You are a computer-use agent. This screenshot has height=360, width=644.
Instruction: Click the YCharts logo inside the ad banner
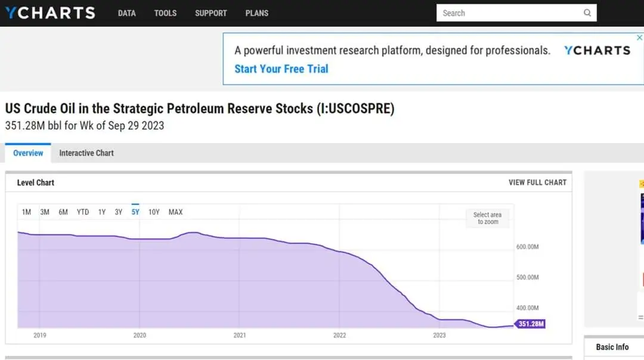[x=597, y=51]
